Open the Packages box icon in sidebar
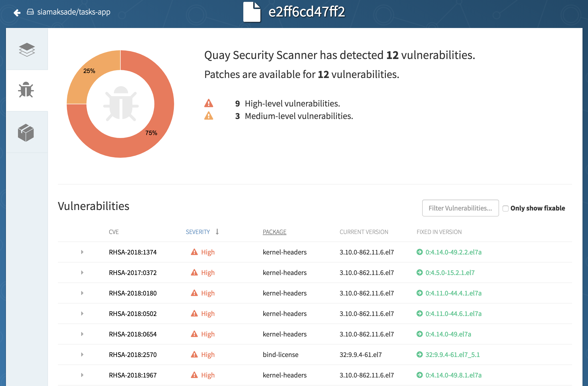Viewport: 588px width, 386px height. tap(26, 132)
